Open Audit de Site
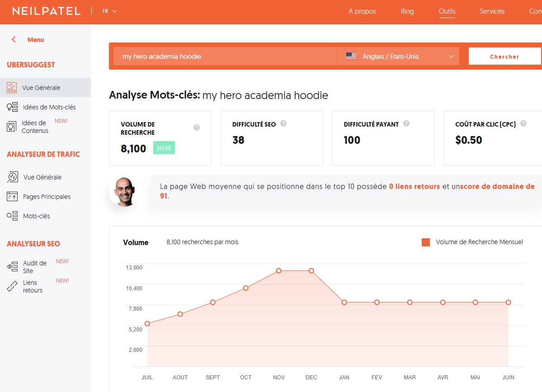The width and height of the screenshot is (542, 392). click(35, 267)
